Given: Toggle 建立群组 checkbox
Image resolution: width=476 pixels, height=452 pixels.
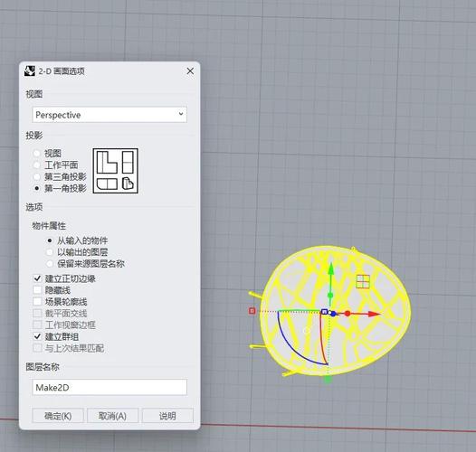Looking at the screenshot, I should pyautogui.click(x=37, y=336).
